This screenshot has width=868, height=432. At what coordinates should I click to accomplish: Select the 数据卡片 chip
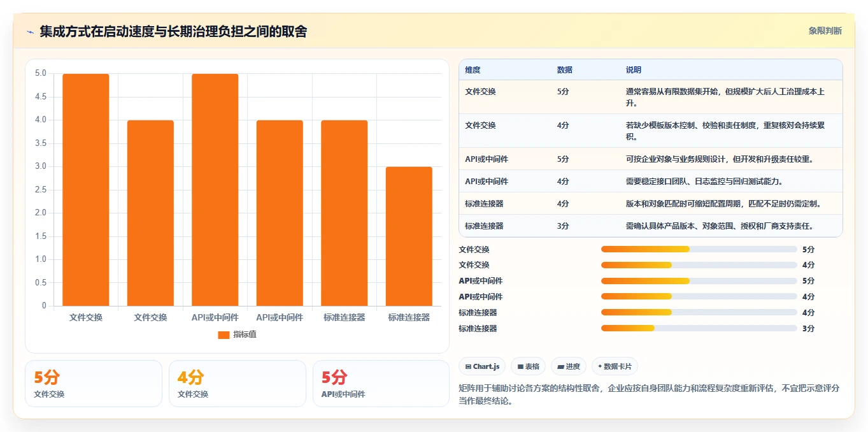615,366
